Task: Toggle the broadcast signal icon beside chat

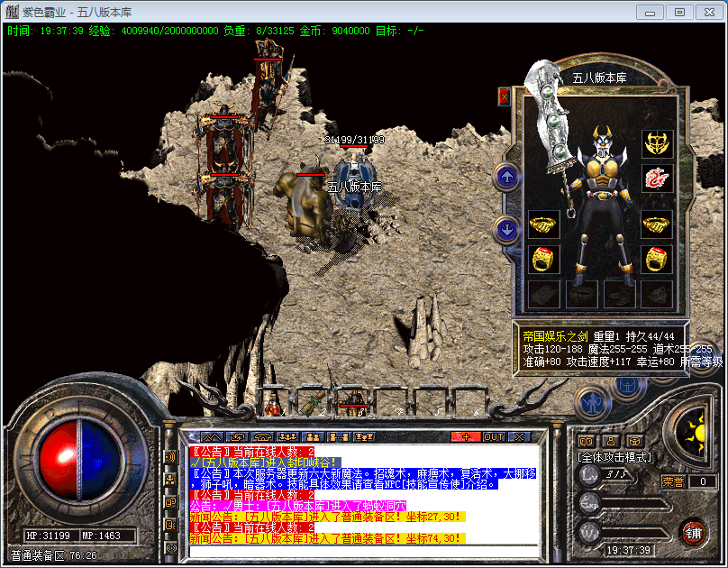Action: [x=170, y=548]
